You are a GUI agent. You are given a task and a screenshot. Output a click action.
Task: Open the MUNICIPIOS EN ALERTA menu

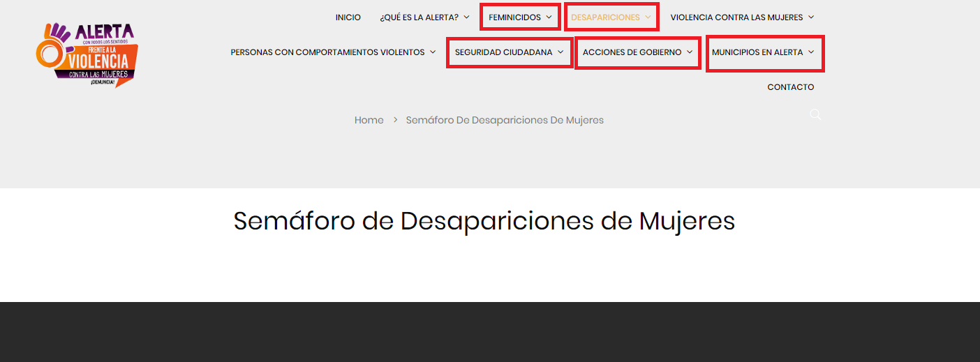pos(757,52)
